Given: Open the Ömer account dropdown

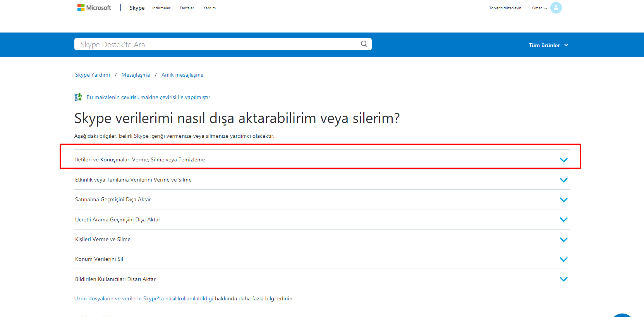Looking at the screenshot, I should point(539,8).
